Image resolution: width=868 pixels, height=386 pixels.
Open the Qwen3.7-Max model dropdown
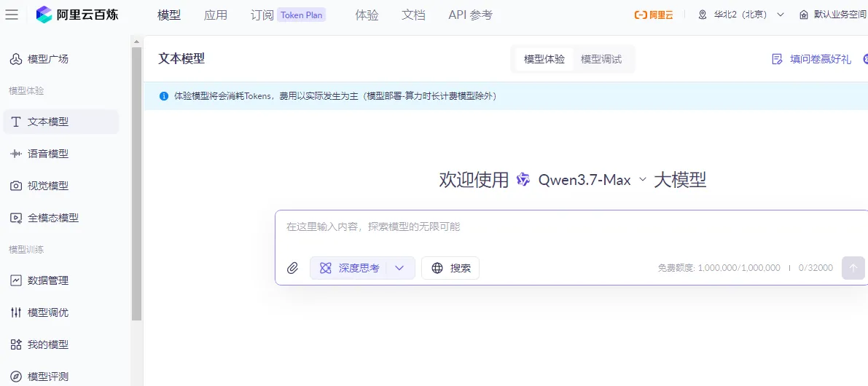click(x=593, y=180)
